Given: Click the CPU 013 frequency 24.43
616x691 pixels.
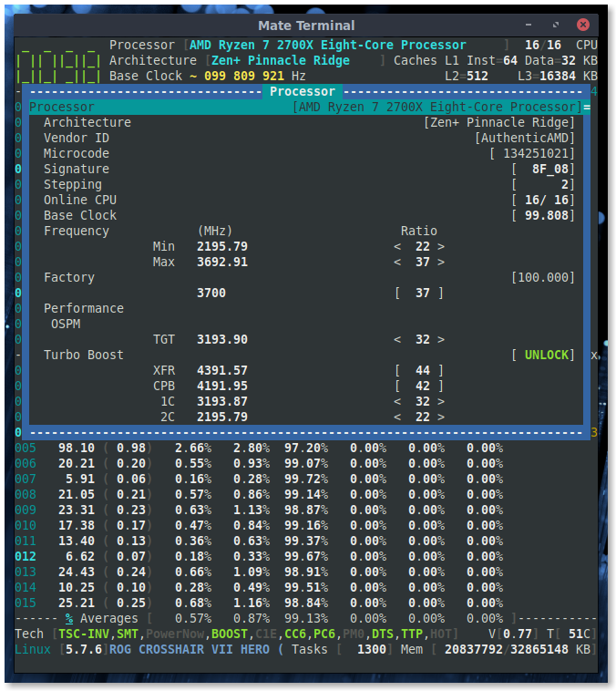Looking at the screenshot, I should [77, 572].
